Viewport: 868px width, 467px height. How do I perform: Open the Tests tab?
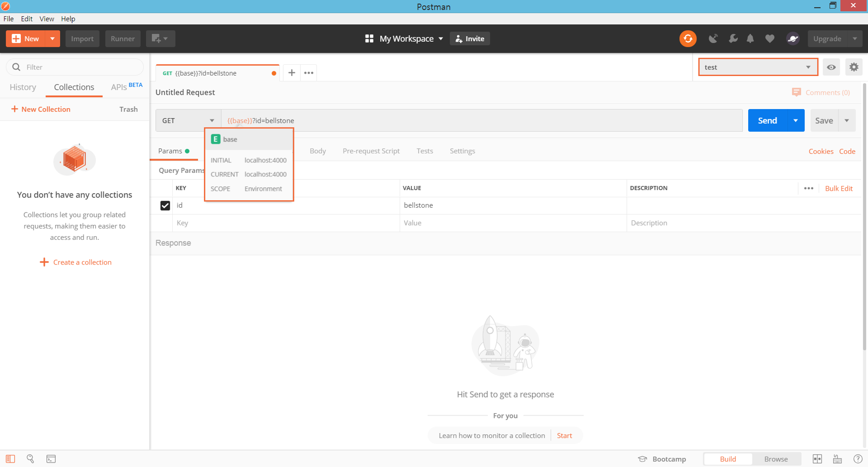tap(424, 151)
